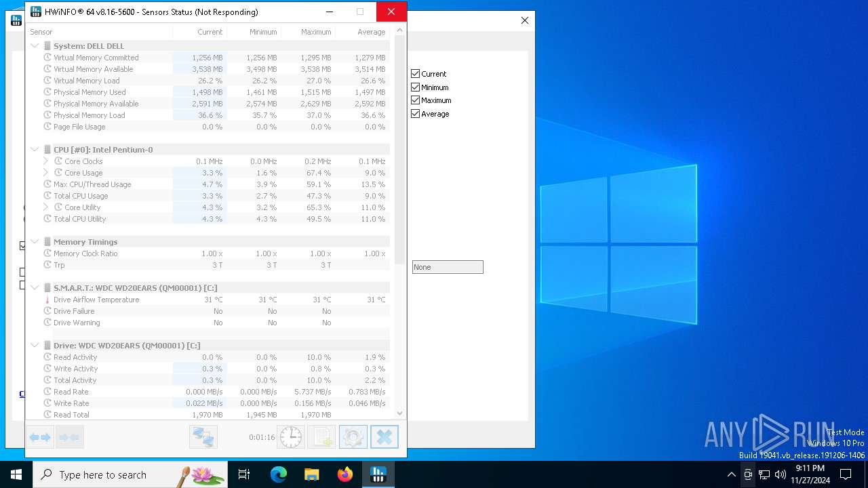This screenshot has width=868, height=488.
Task: Collapse the Drive: WDC WD20EARS section
Action: coord(35,346)
